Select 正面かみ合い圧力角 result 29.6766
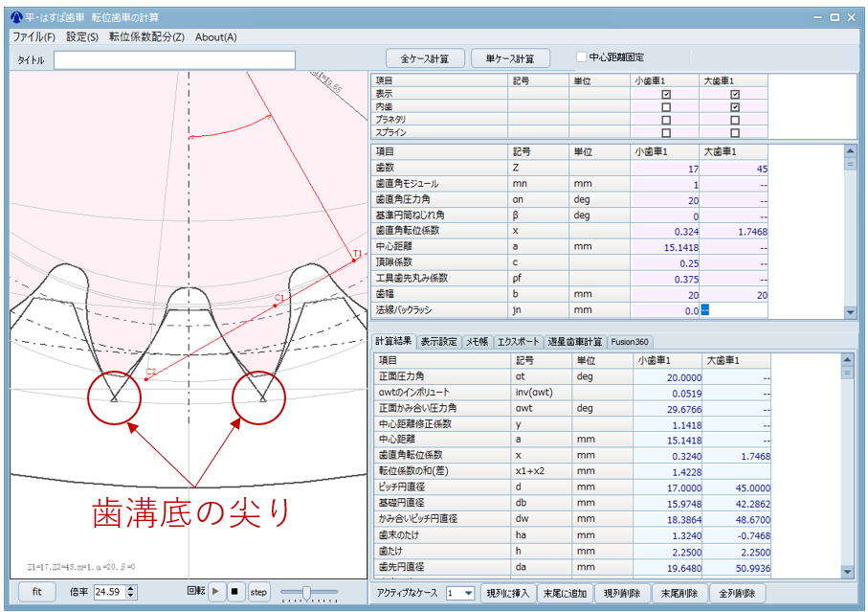The image size is (868, 612). point(668,409)
